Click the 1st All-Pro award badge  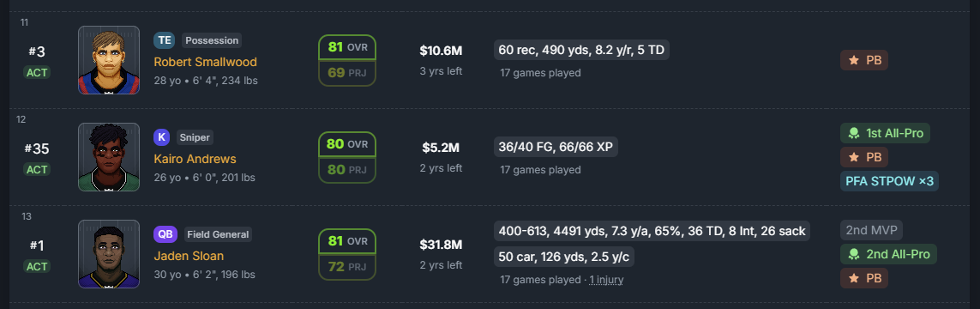(886, 133)
